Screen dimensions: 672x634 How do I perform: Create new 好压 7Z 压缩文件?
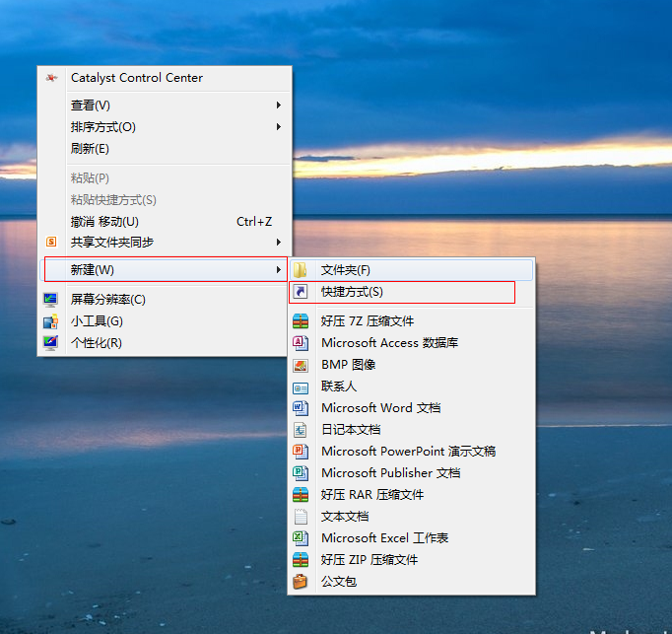(x=412, y=321)
